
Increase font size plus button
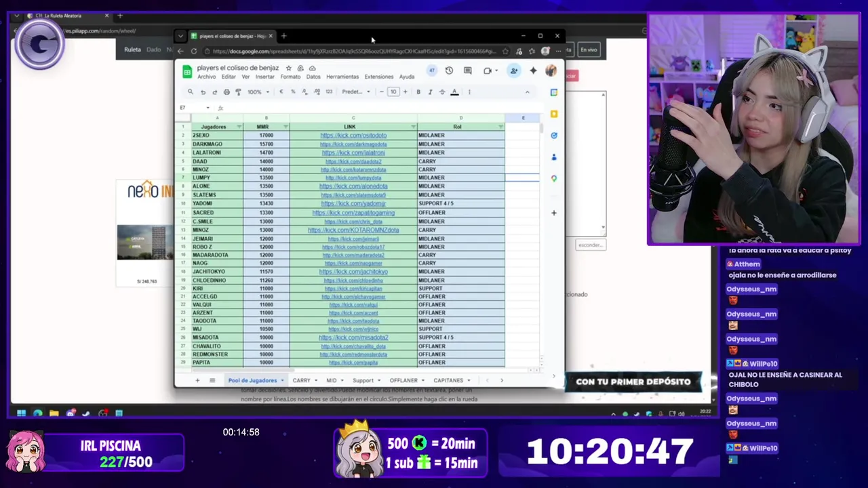click(x=405, y=92)
